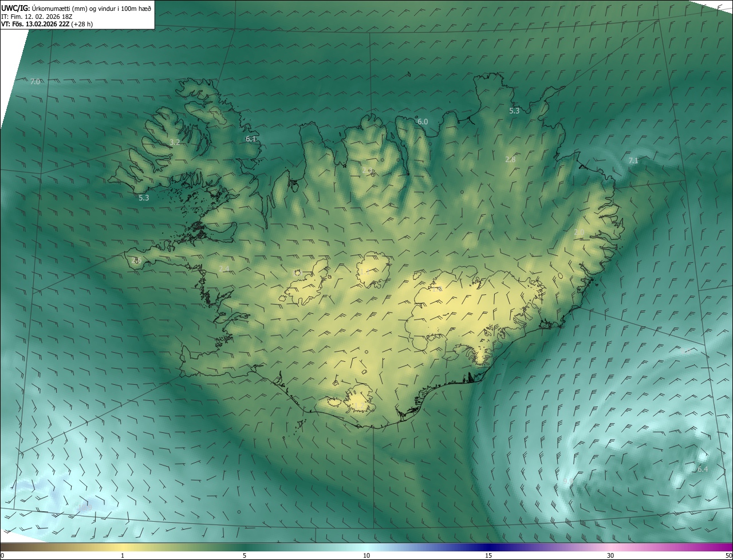The height and width of the screenshot is (560, 733).
Task: Click the 2.0 value in the Eastfjords
Action: 579,232
